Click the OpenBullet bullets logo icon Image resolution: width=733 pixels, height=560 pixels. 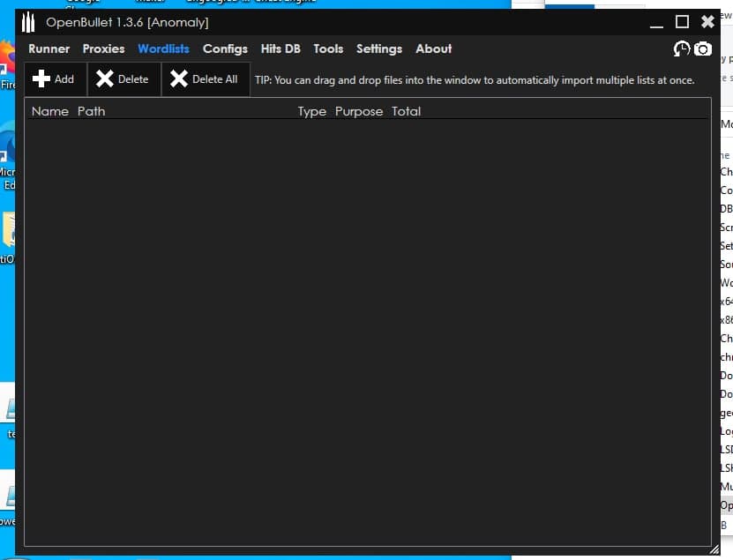point(29,22)
